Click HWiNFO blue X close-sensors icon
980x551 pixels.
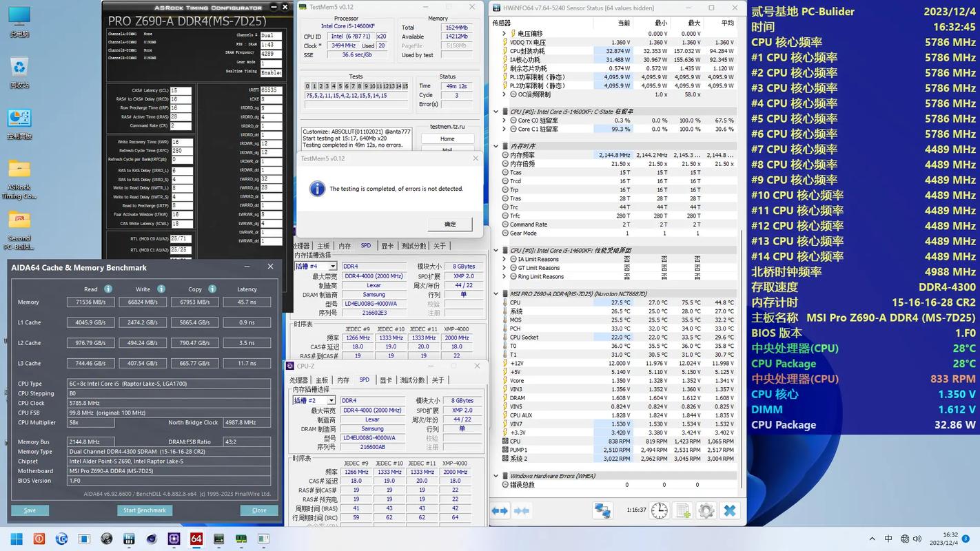click(x=730, y=510)
